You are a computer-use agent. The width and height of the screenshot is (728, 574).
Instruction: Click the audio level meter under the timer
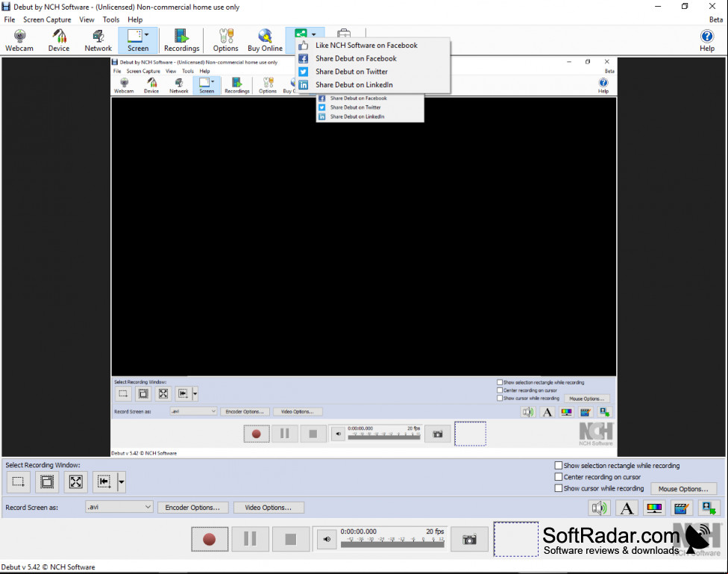392,543
